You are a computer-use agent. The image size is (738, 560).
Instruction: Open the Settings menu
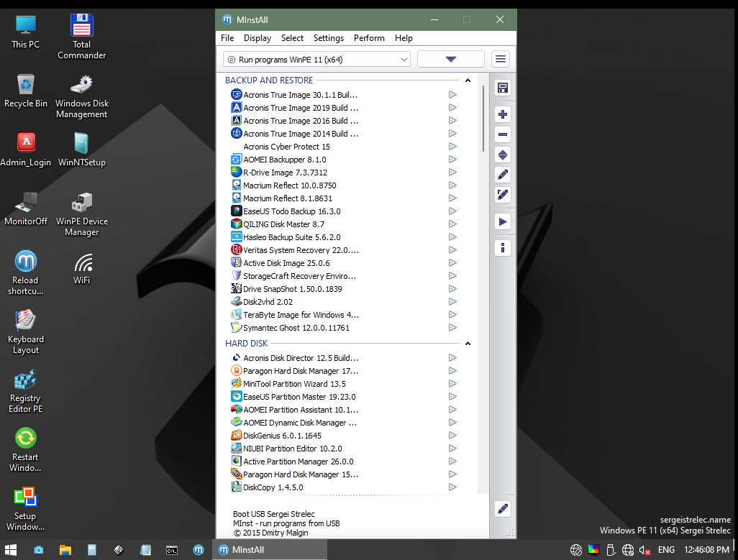pos(328,38)
